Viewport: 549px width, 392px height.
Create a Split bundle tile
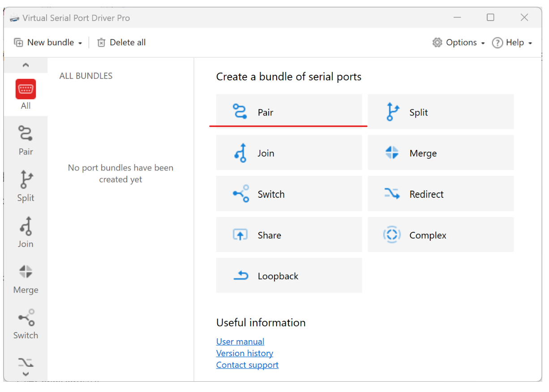[x=441, y=112]
